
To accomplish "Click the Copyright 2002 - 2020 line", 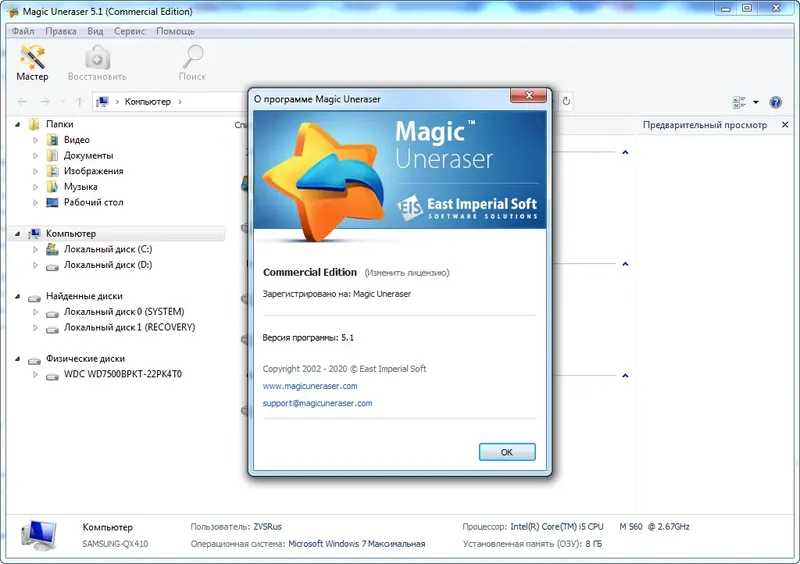I will click(344, 369).
